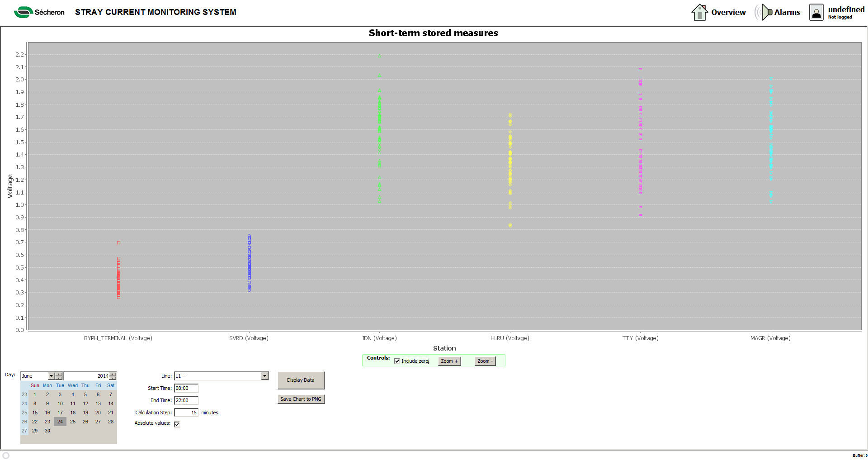
Task: Select June 24 in the calendar
Action: tap(60, 422)
